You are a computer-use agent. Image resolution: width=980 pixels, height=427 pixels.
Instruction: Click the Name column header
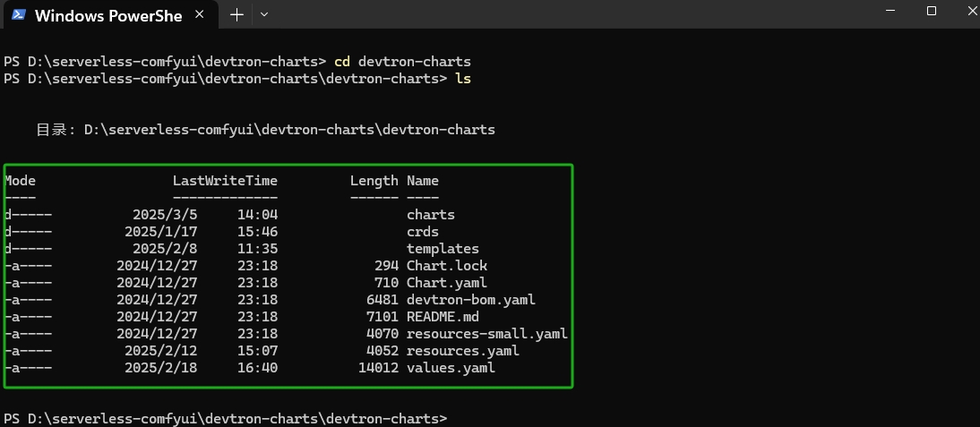[422, 181]
